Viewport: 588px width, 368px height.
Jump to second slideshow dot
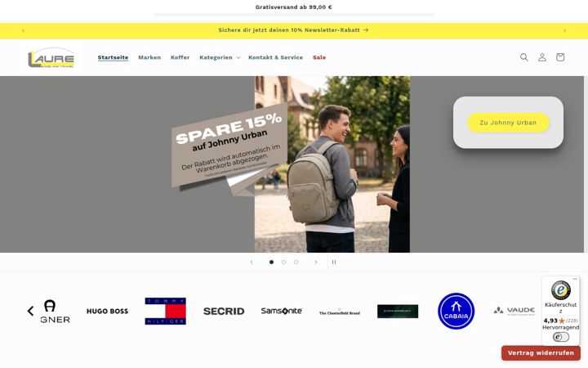tap(283, 263)
